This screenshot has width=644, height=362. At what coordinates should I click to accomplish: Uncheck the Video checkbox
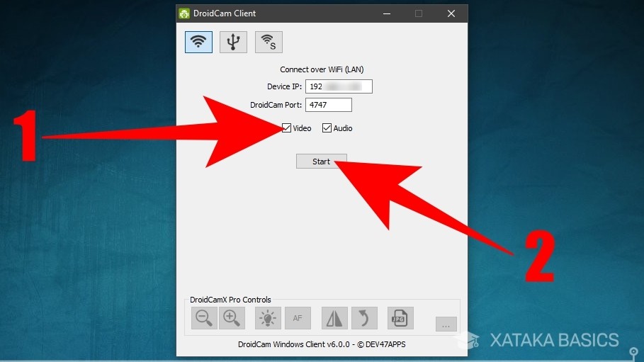click(x=287, y=128)
